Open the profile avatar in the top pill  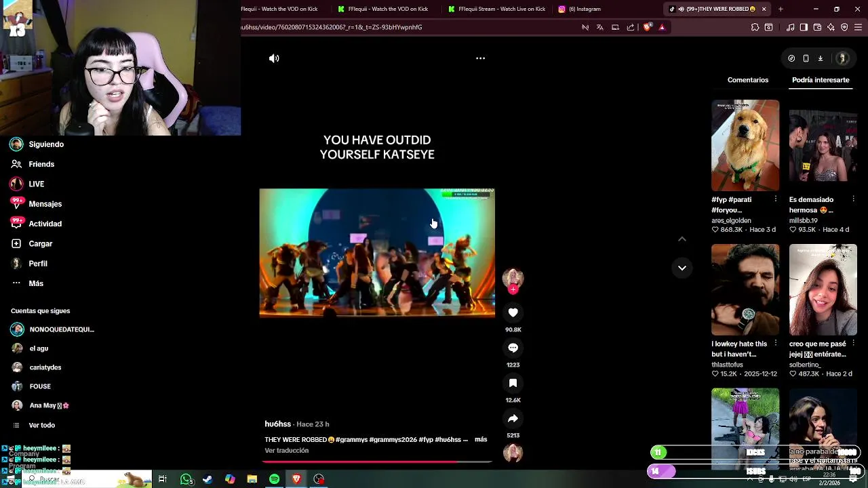[x=842, y=58]
